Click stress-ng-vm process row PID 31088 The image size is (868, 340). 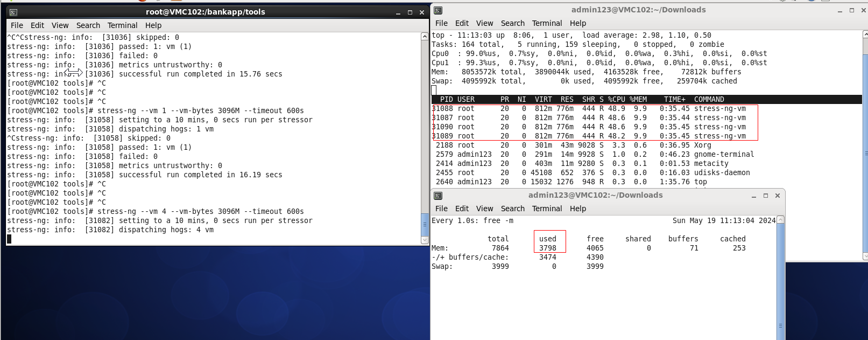(x=589, y=108)
